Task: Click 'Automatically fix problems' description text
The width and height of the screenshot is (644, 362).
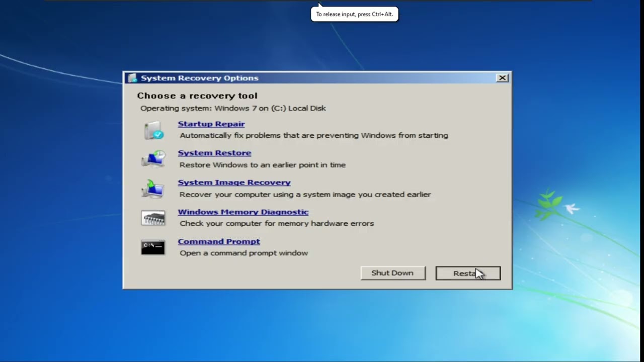Action: (314, 135)
